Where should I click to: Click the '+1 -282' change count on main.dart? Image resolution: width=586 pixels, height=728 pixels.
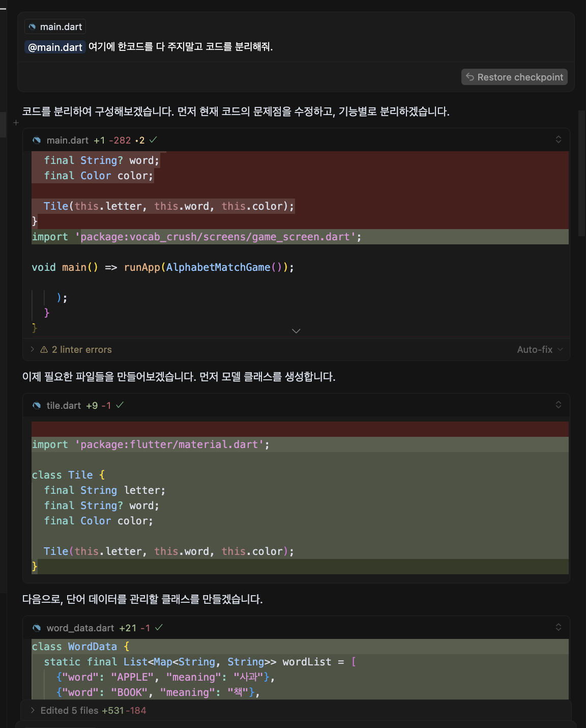click(x=112, y=141)
